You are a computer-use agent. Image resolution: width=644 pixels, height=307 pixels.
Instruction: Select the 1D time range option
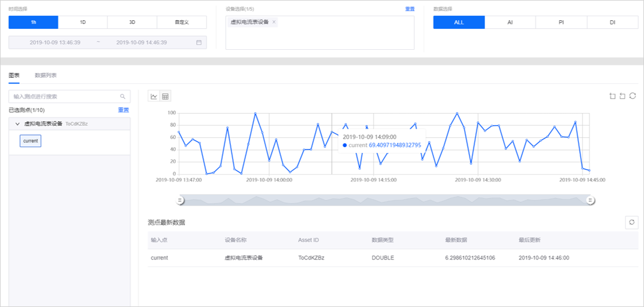coord(83,22)
